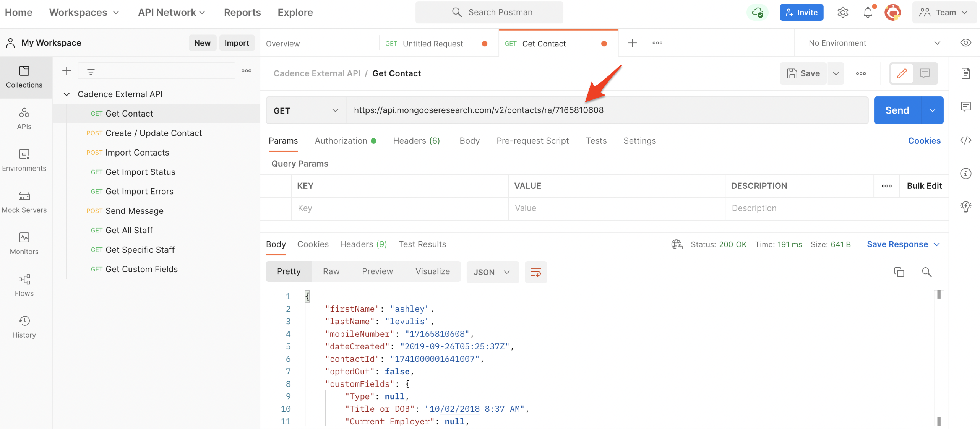Toggle environment quick look eye icon
The height and width of the screenshot is (429, 980).
pyautogui.click(x=965, y=43)
